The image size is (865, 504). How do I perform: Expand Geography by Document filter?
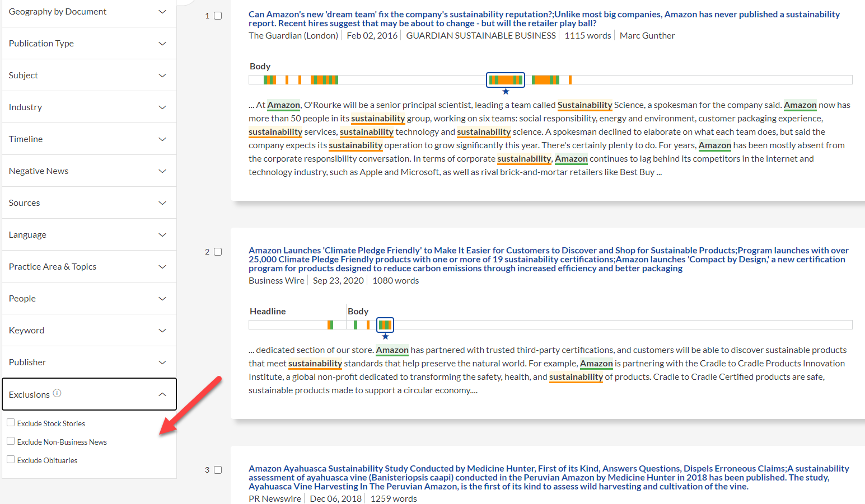89,12
